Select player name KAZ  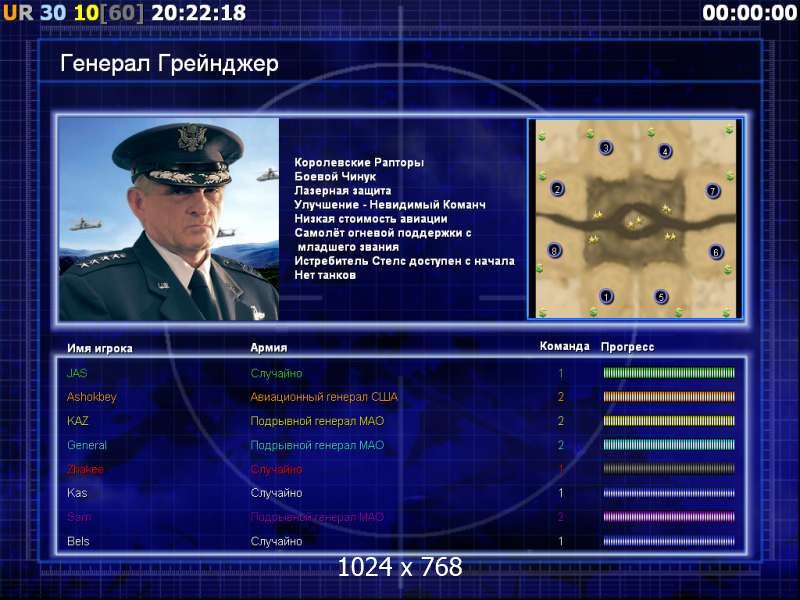coord(78,421)
